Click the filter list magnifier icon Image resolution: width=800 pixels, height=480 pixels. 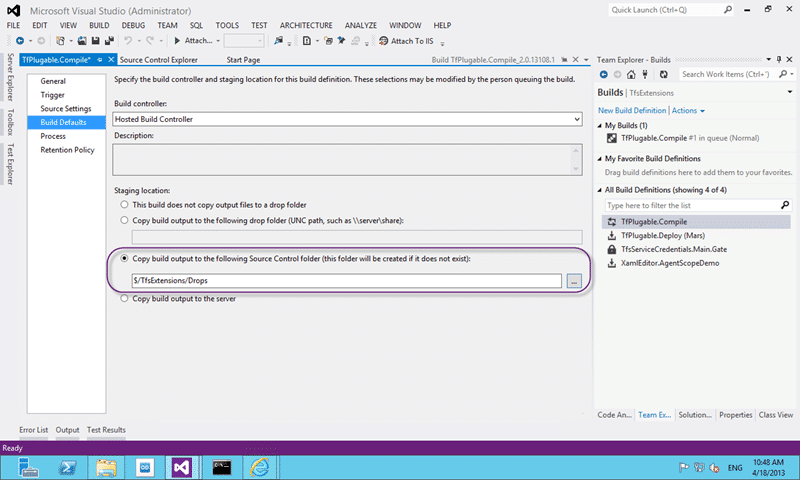tap(785, 205)
